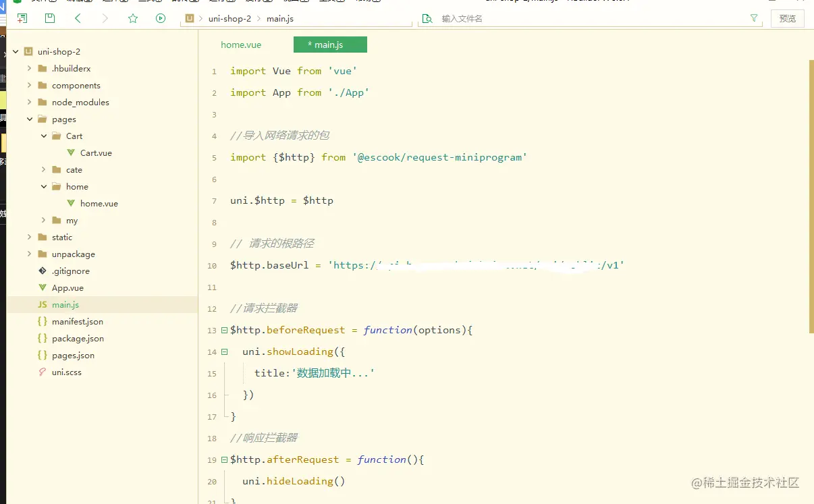Click '数据加载中...' title string
814x504 pixels.
click(333, 373)
